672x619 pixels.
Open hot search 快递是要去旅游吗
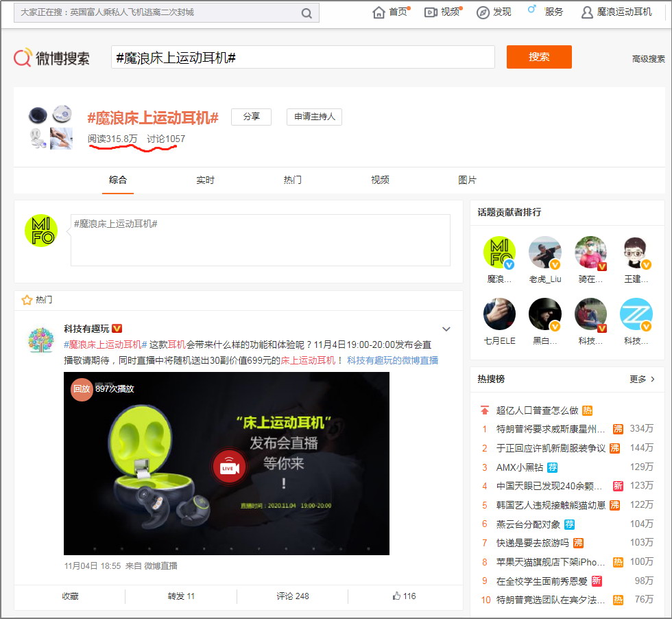click(x=532, y=543)
